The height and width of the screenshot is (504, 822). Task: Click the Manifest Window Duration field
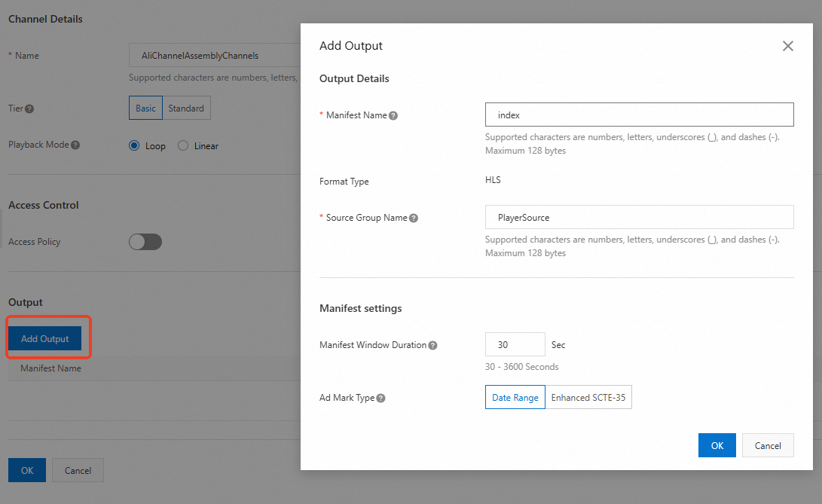click(x=515, y=345)
